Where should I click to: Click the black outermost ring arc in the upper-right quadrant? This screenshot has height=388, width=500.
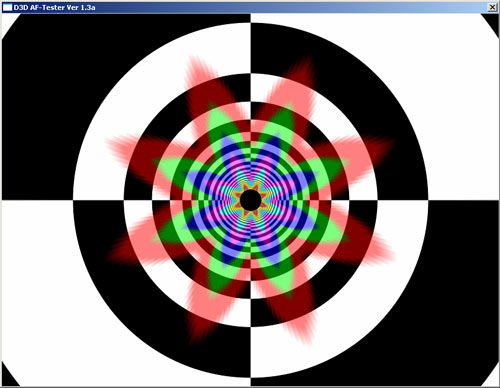pos(368,83)
